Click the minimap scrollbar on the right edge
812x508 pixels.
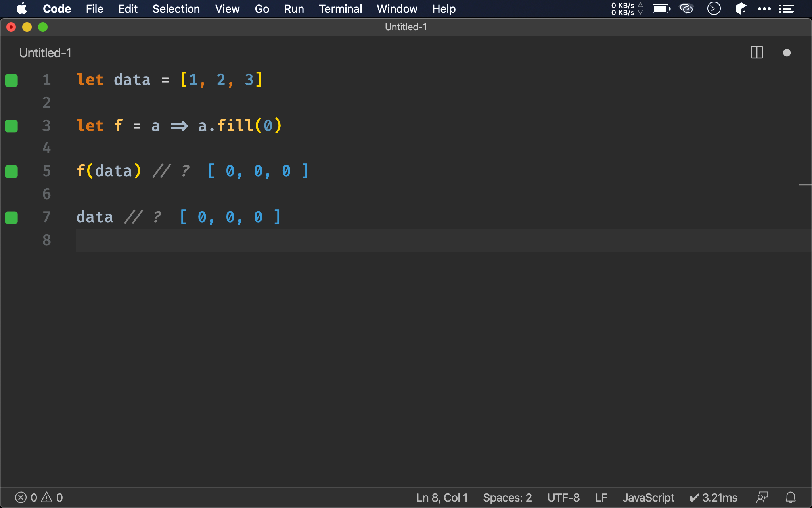click(x=805, y=185)
